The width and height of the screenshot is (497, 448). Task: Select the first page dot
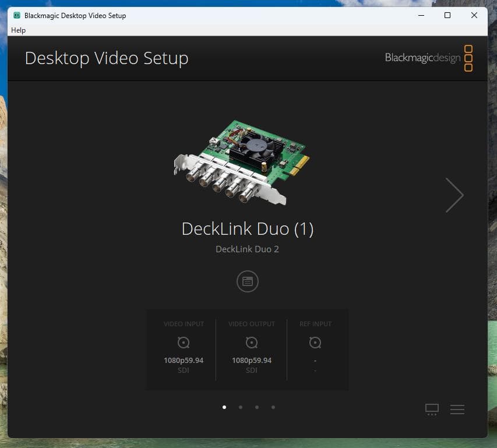pos(224,407)
